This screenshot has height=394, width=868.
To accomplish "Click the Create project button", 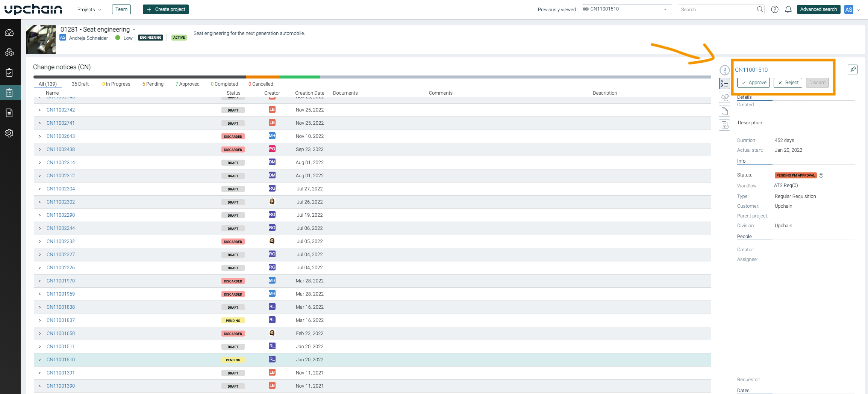I will [166, 9].
